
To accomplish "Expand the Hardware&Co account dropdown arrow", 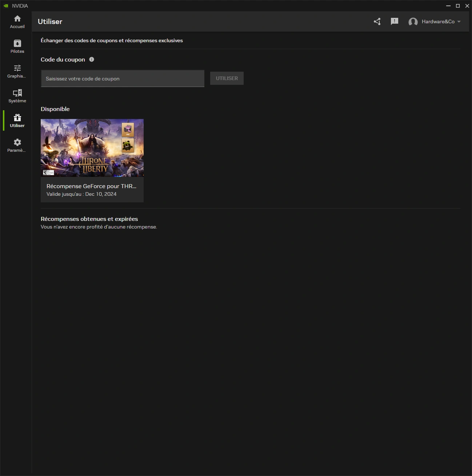I will coord(459,21).
